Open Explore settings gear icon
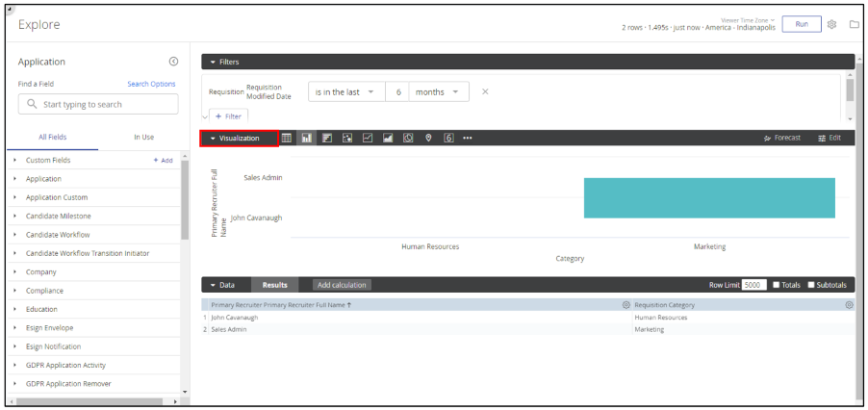868x410 pixels. (831, 24)
